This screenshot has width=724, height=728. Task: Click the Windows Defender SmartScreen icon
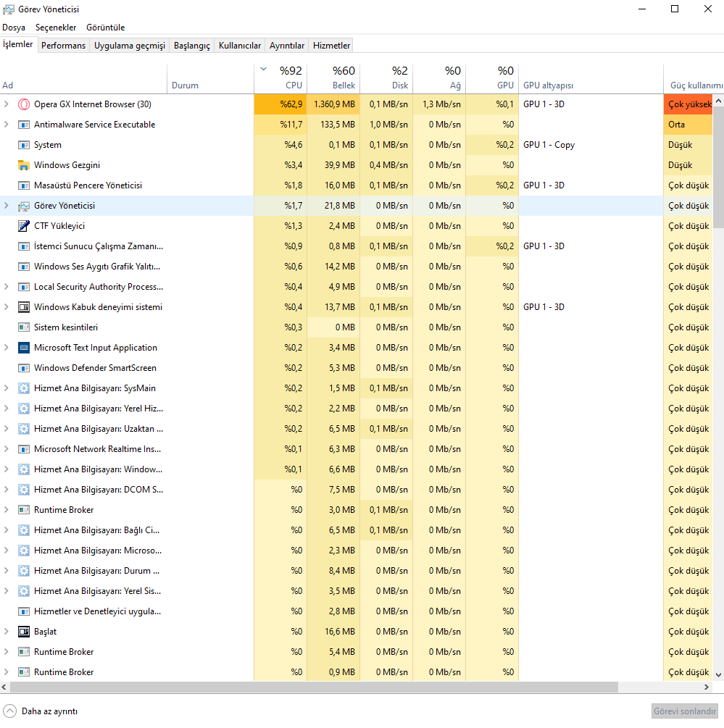point(24,368)
